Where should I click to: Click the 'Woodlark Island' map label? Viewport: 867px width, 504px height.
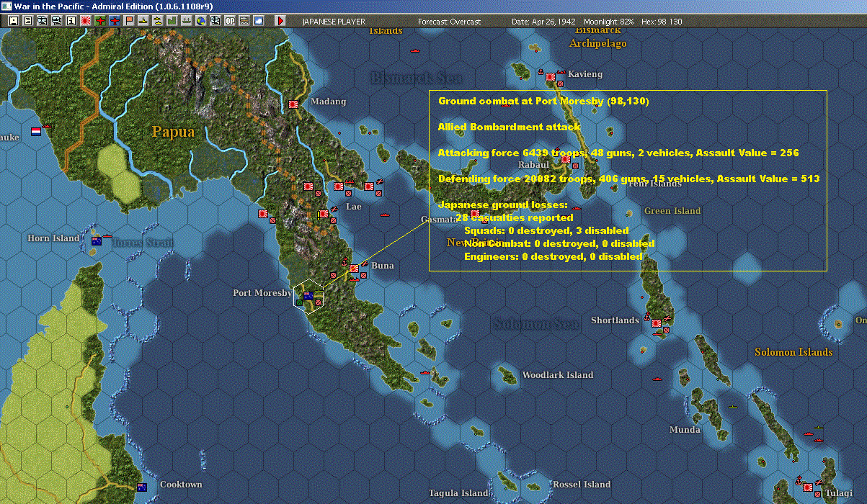point(558,375)
